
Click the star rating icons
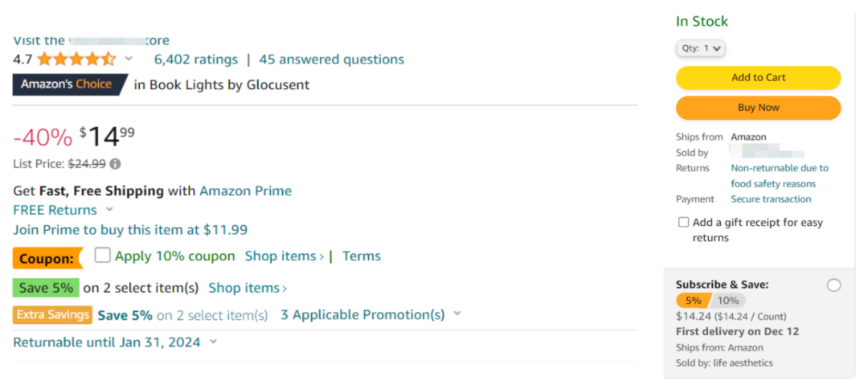(76, 59)
